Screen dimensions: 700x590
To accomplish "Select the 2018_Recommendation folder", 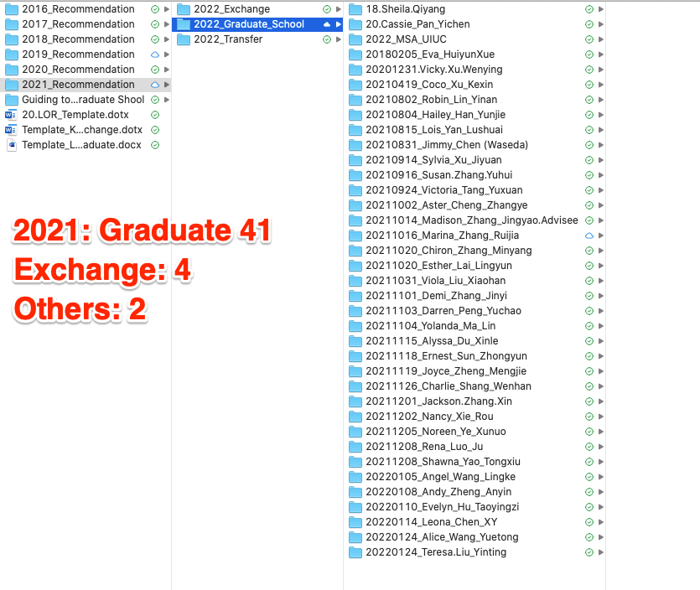I will click(87, 39).
